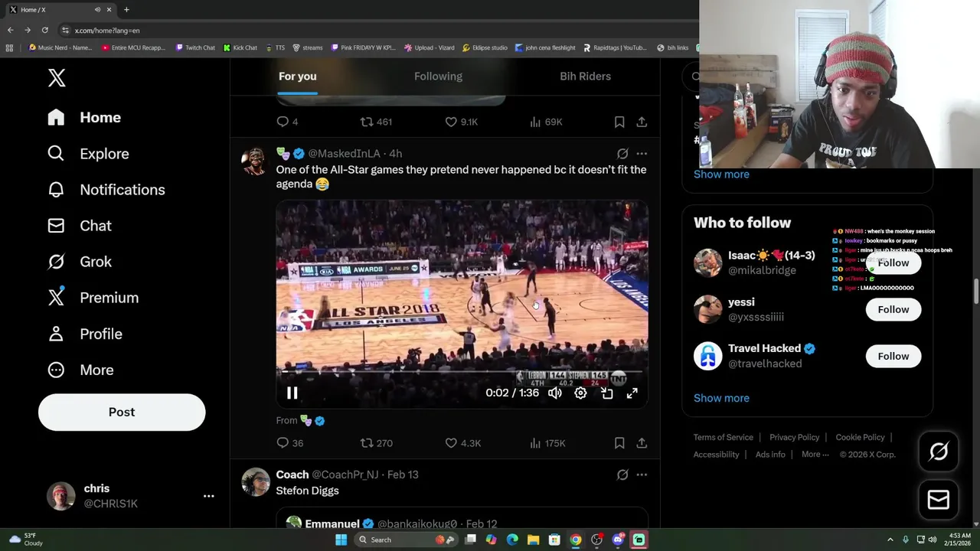The height and width of the screenshot is (551, 980).
Task: Bookmark the post with 175K views
Action: [x=619, y=443]
